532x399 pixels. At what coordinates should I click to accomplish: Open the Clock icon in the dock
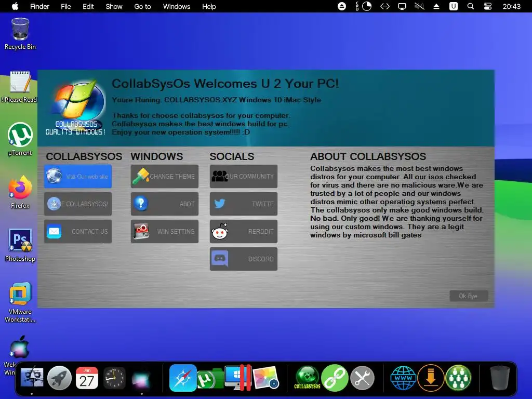tap(114, 378)
